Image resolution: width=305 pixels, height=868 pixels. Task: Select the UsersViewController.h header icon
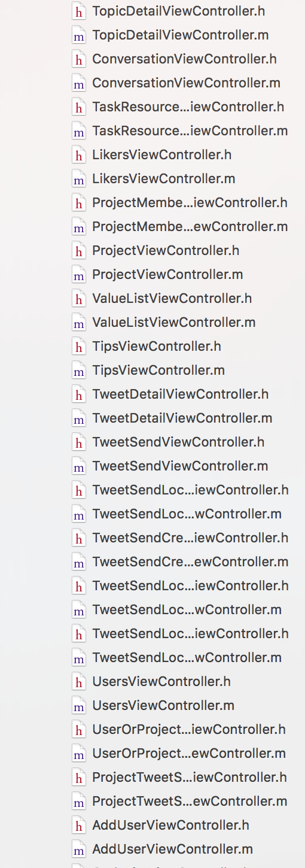tap(78, 682)
